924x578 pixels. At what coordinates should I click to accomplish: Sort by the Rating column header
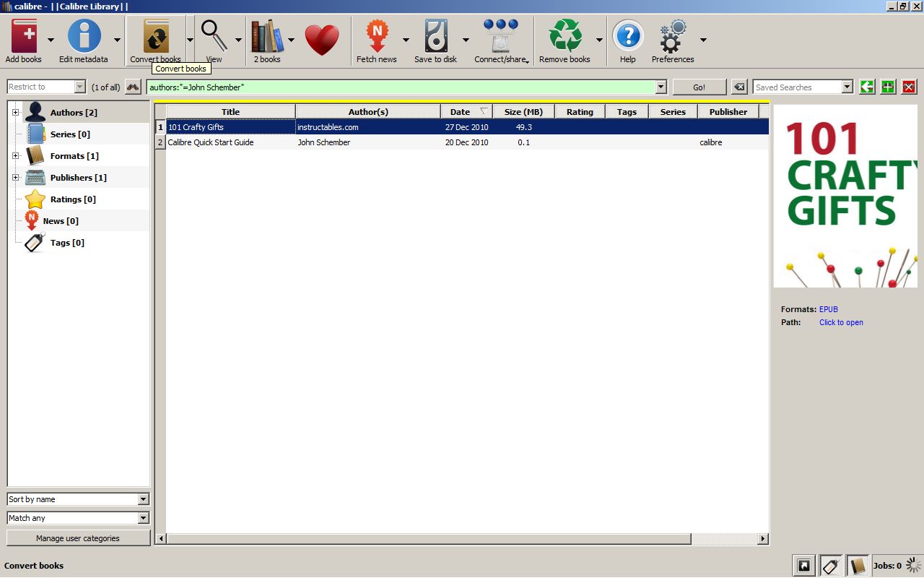point(580,112)
